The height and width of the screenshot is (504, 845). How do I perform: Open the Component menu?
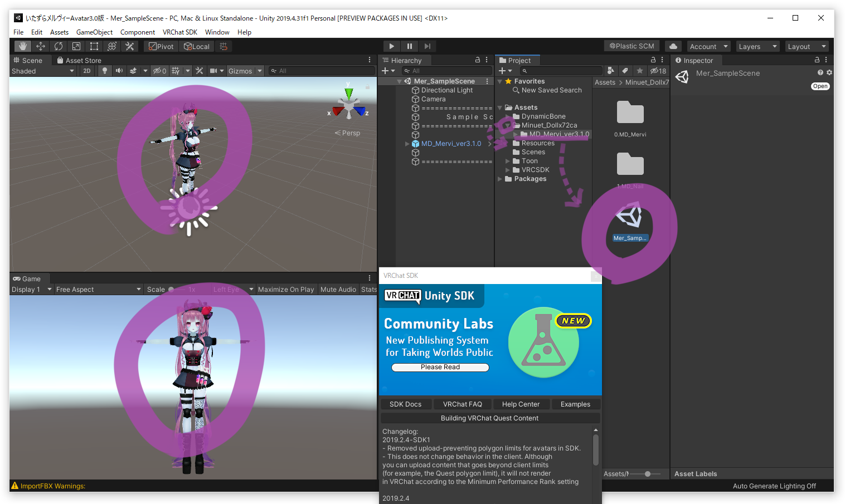tap(138, 32)
